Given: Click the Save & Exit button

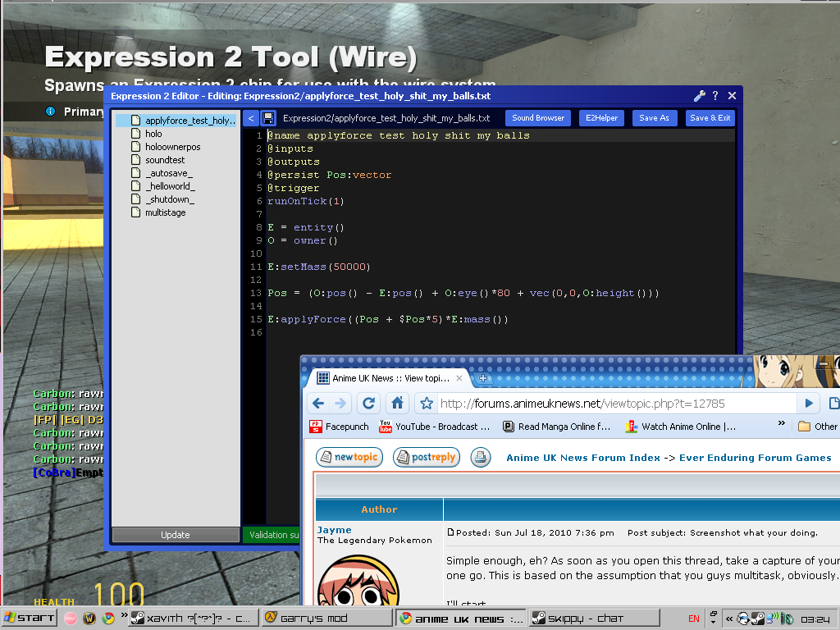Looking at the screenshot, I should tap(710, 118).
